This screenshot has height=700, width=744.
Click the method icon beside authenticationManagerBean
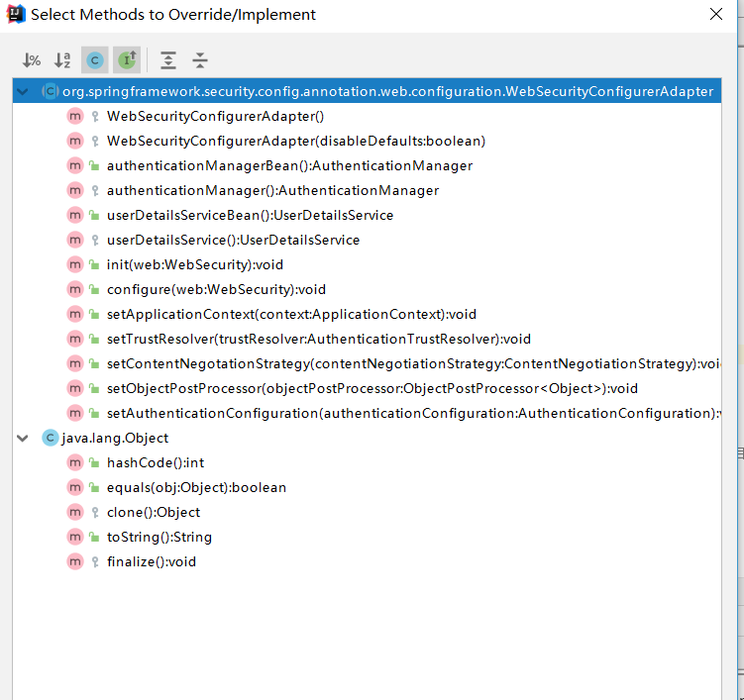click(x=75, y=165)
